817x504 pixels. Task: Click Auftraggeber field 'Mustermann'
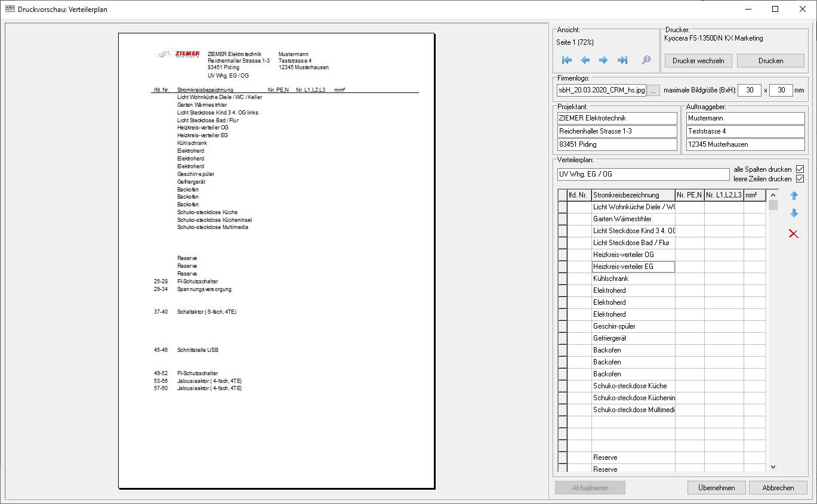(x=745, y=118)
